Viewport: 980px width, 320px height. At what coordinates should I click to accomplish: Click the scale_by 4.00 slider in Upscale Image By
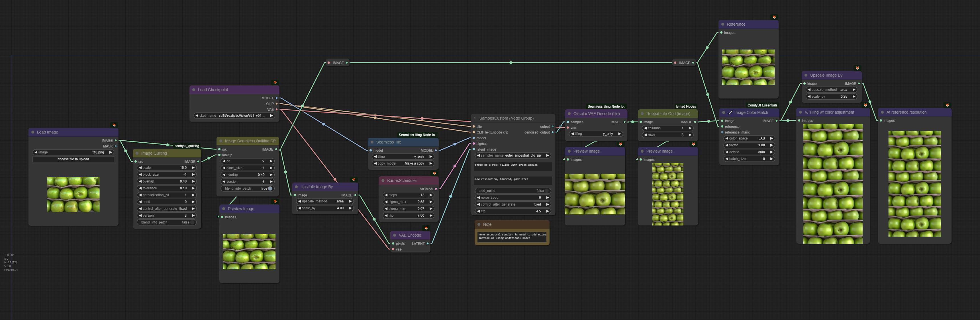325,208
